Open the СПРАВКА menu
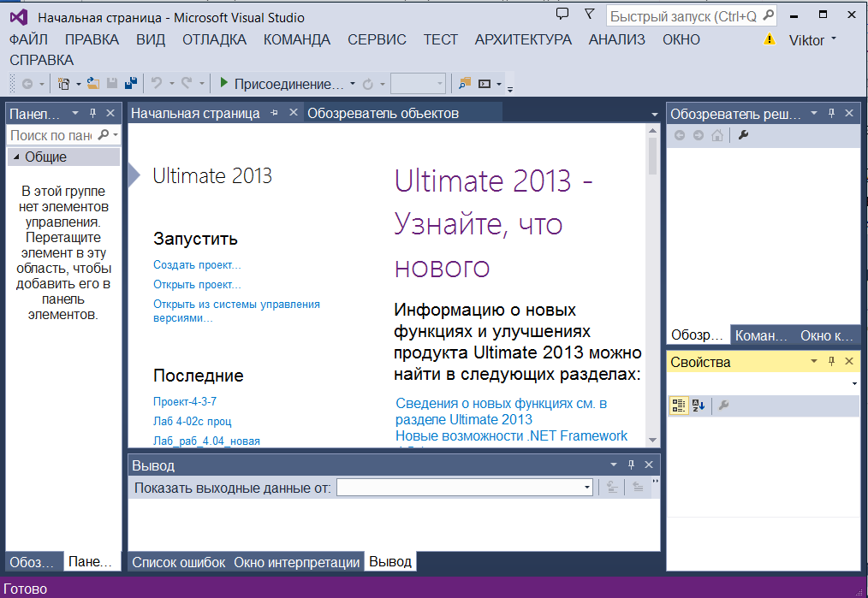This screenshot has height=598, width=868. click(42, 60)
